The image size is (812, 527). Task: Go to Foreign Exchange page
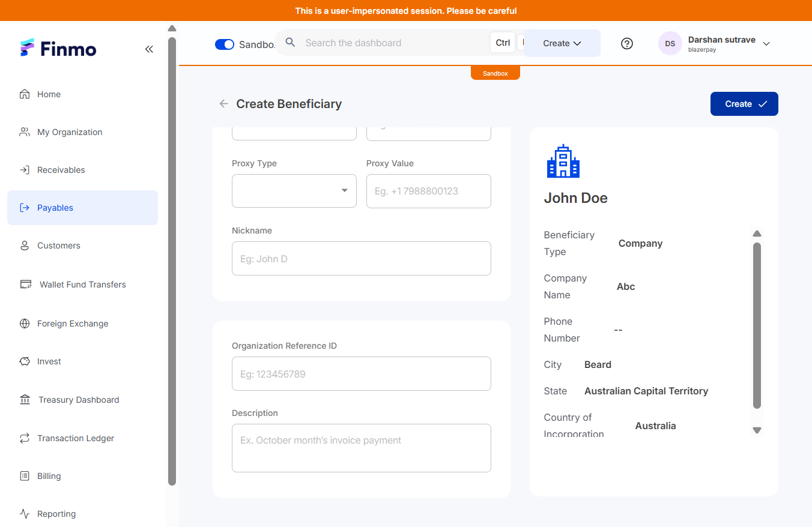coord(83,324)
